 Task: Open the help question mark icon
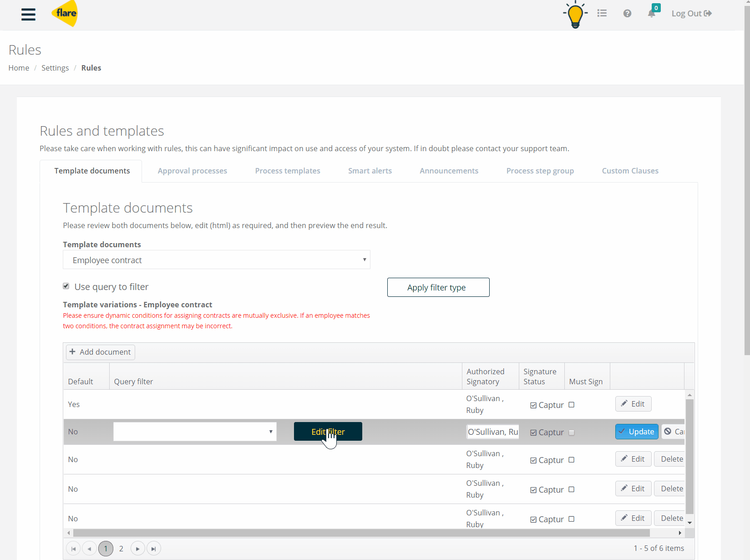[x=627, y=14]
